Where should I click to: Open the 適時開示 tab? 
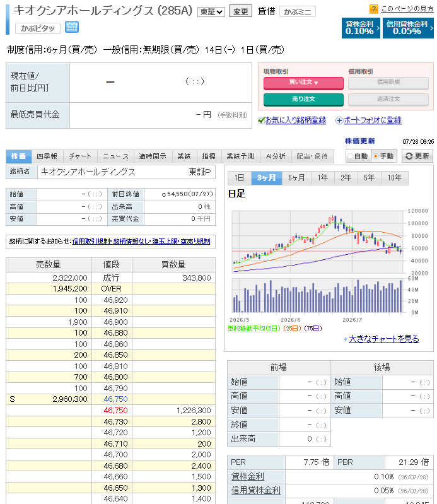tap(153, 156)
